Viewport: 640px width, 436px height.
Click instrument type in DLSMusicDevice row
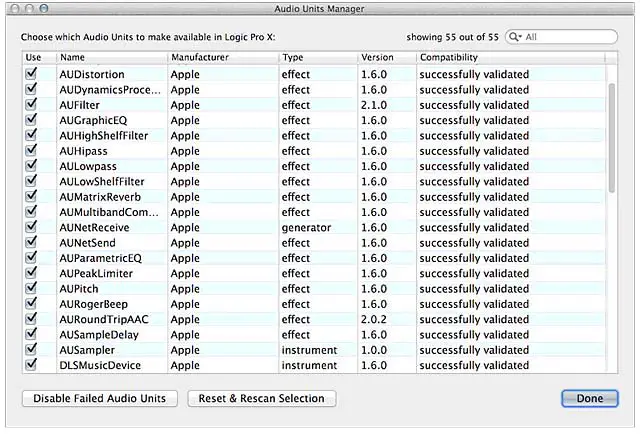coord(309,365)
